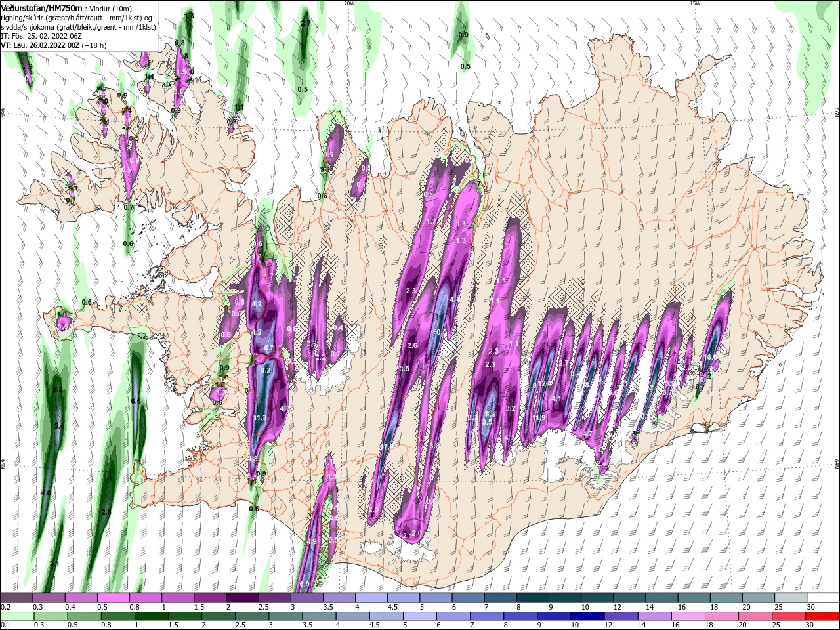
Task: Click the dark teal swatch after 8 in upper legend
Action: click(x=533, y=598)
